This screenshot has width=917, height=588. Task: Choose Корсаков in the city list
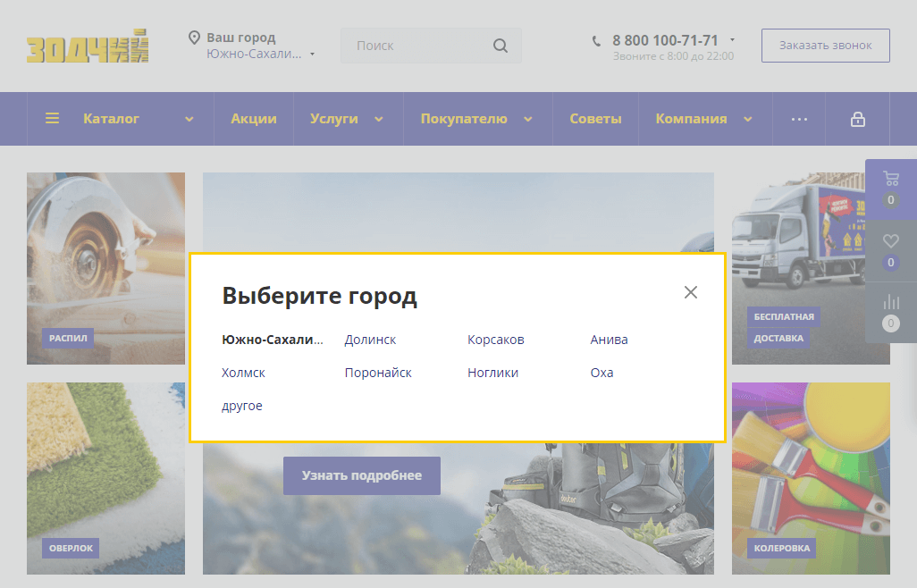point(495,340)
